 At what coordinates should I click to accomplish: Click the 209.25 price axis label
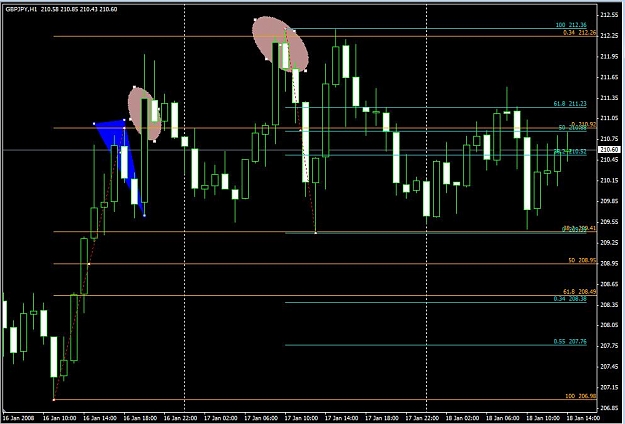click(x=609, y=242)
